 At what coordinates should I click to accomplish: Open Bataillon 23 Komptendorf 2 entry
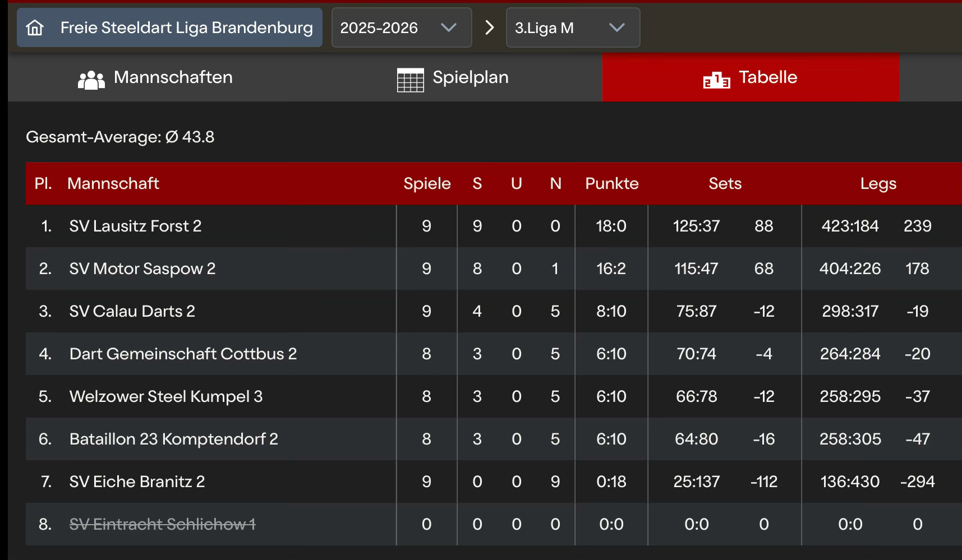click(x=173, y=439)
